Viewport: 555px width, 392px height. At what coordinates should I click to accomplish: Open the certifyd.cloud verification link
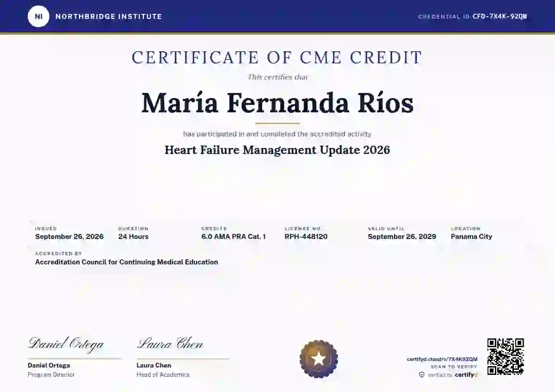[x=442, y=359]
